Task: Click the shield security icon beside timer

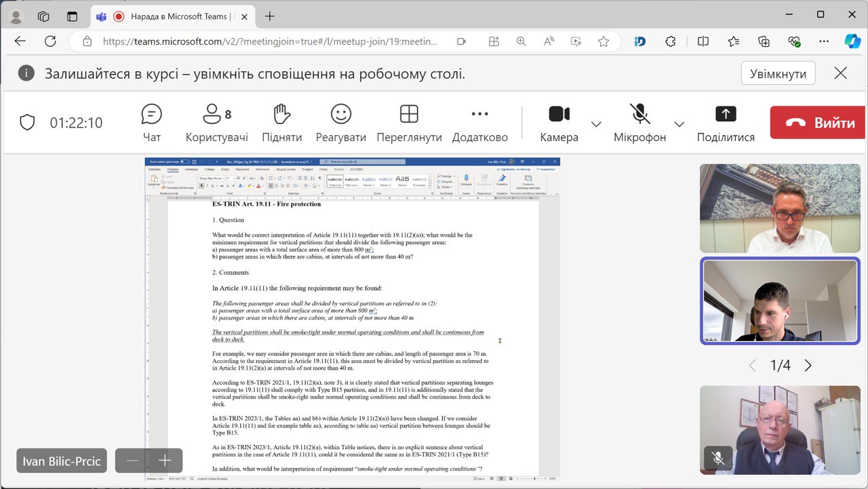Action: pyautogui.click(x=27, y=123)
